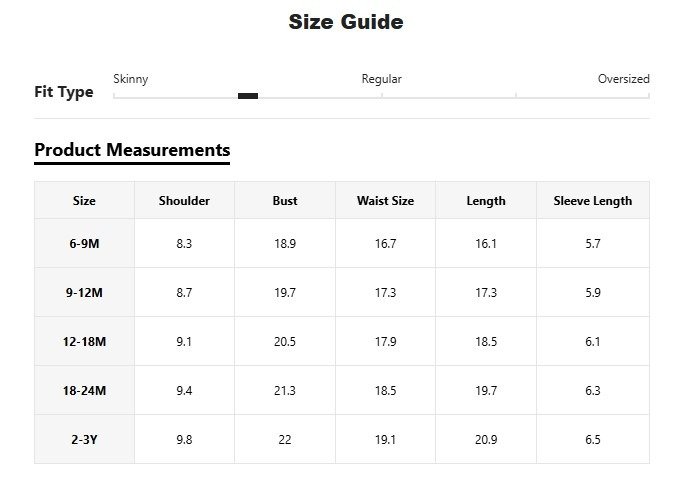Click the Sleeve Length column header
Image resolution: width=678 pixels, height=480 pixels.
click(x=593, y=201)
